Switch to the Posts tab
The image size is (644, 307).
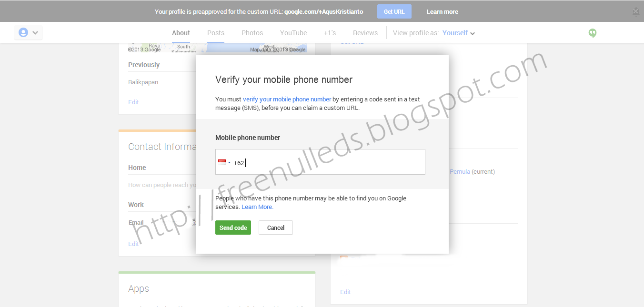click(x=216, y=33)
